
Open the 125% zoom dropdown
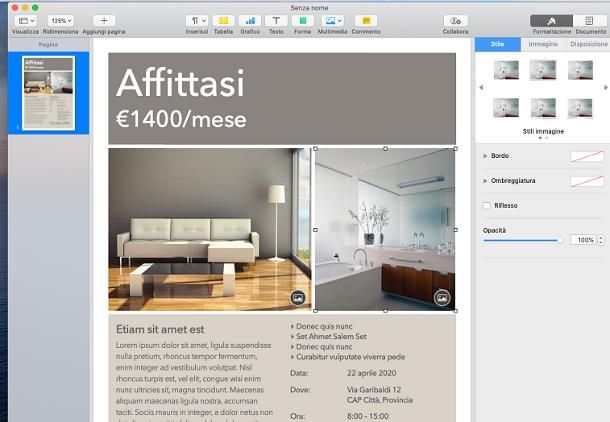[x=61, y=21]
